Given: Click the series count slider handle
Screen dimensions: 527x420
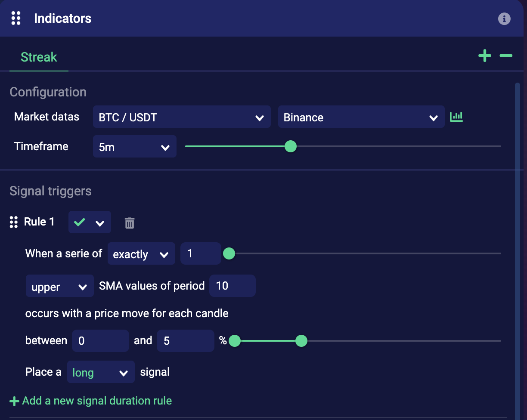Looking at the screenshot, I should point(229,253).
